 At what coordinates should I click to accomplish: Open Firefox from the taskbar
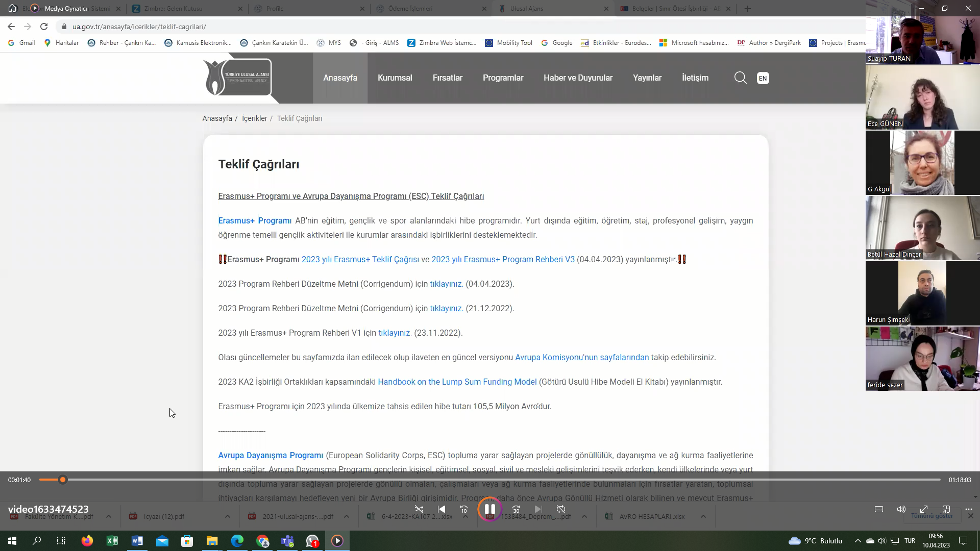[87, 541]
